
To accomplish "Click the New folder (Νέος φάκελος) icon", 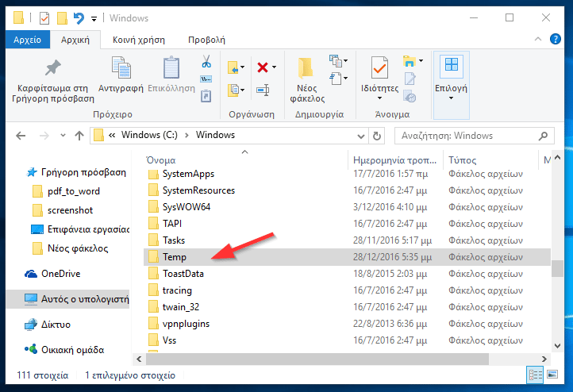I will pyautogui.click(x=306, y=68).
